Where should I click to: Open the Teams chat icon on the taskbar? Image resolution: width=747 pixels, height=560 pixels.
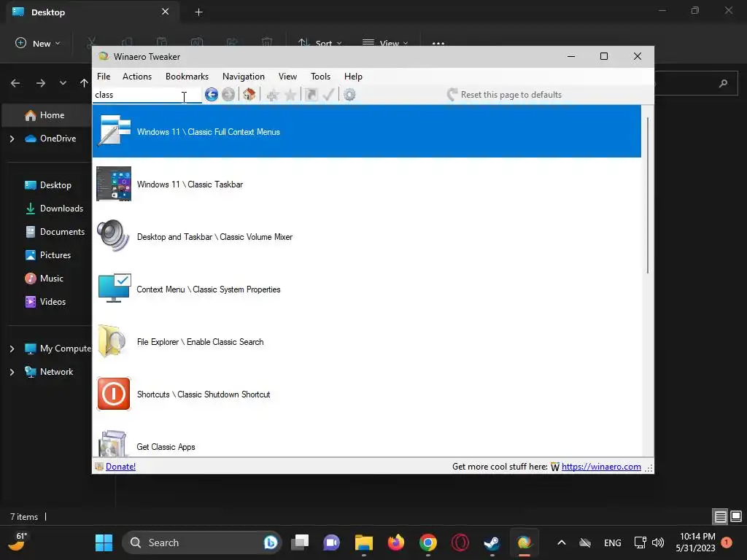332,542
